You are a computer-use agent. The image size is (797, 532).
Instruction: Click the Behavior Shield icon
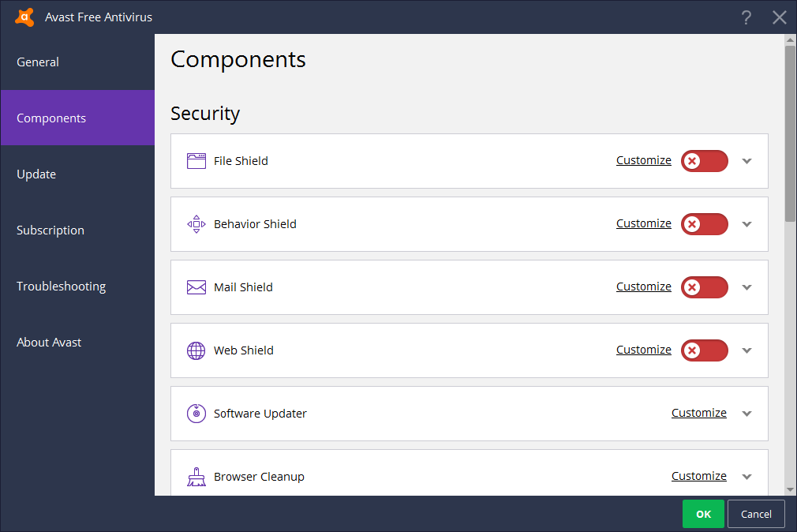click(196, 223)
